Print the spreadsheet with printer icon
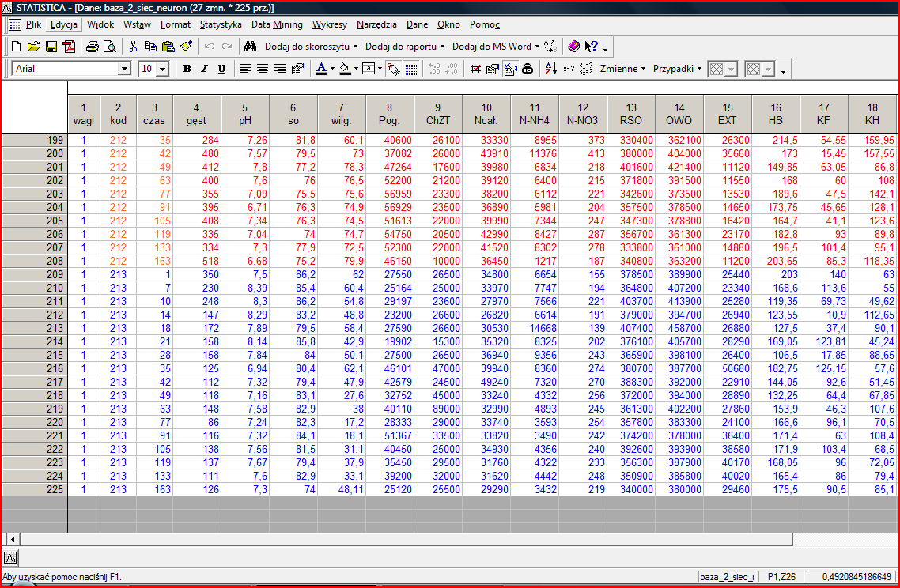The height and width of the screenshot is (588, 900). [x=92, y=47]
